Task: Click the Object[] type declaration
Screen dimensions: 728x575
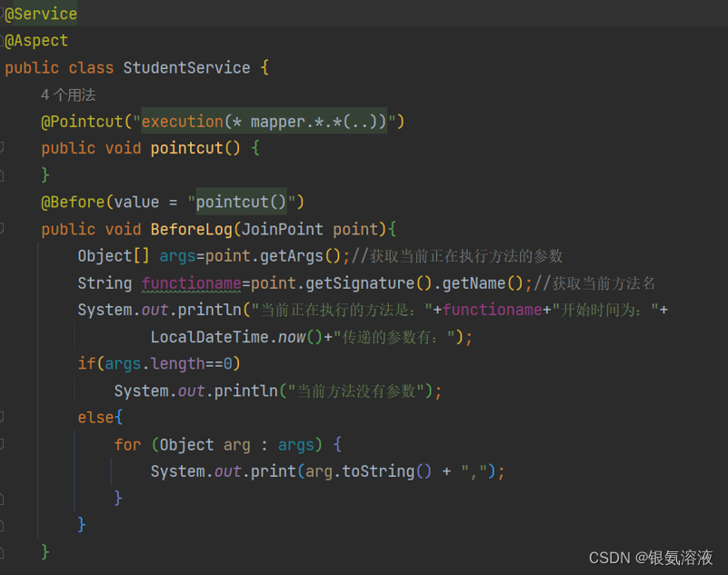Action: pos(114,256)
